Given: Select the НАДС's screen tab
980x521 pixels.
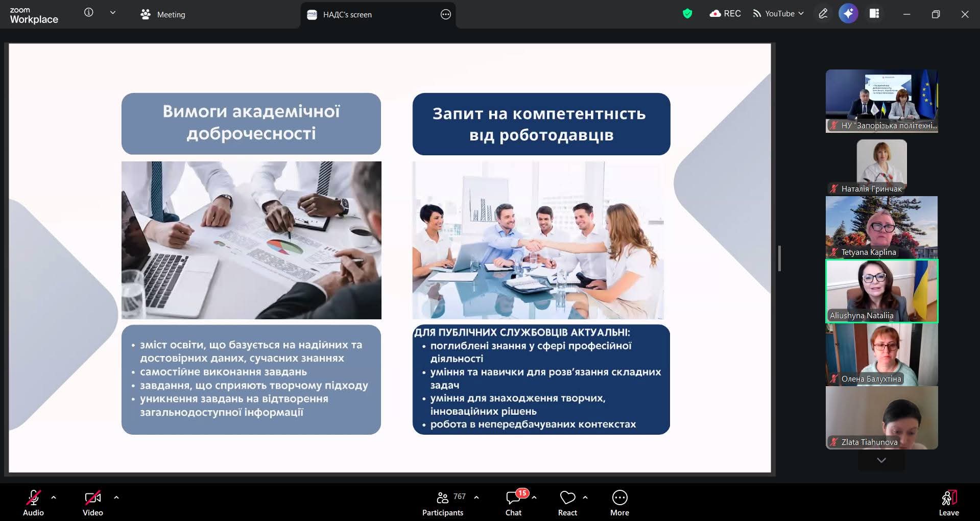Looking at the screenshot, I should click(347, 15).
